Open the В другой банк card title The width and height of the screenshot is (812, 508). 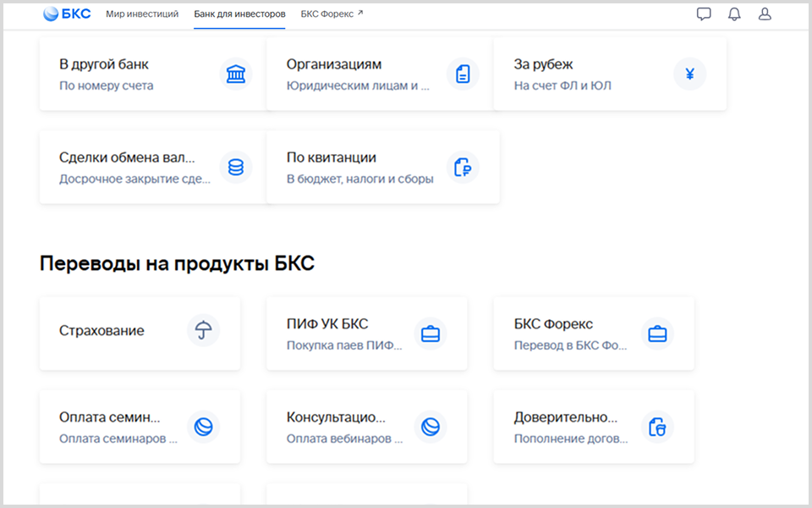[x=103, y=64]
